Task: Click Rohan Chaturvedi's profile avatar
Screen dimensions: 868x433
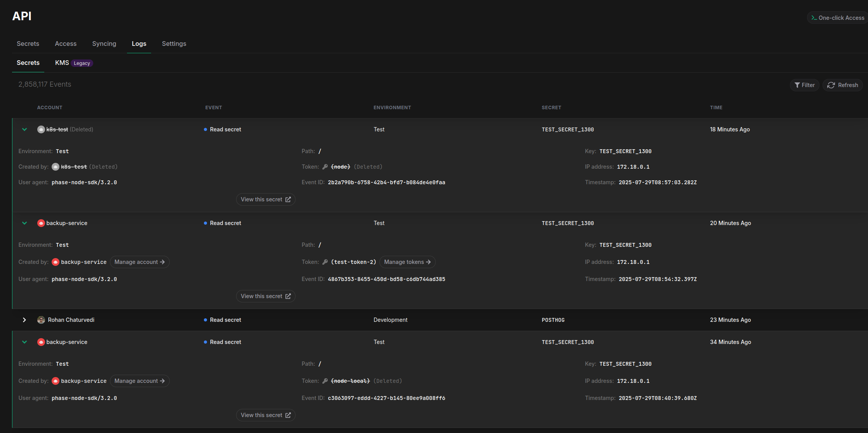Action: tap(41, 320)
